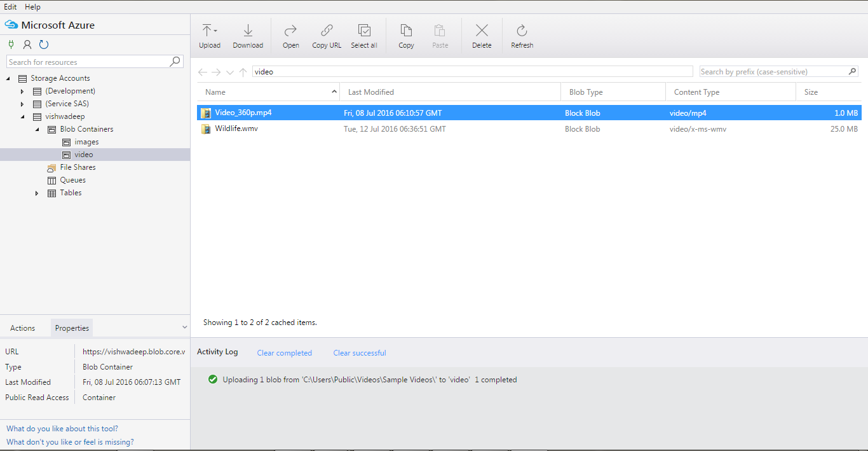Open 'What do you like' feedback link

pos(62,429)
